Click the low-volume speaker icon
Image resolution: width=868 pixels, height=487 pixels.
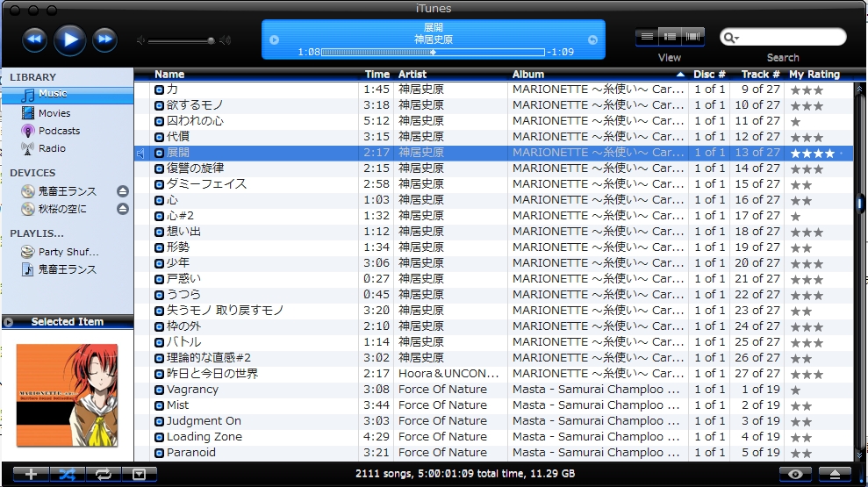coord(140,40)
